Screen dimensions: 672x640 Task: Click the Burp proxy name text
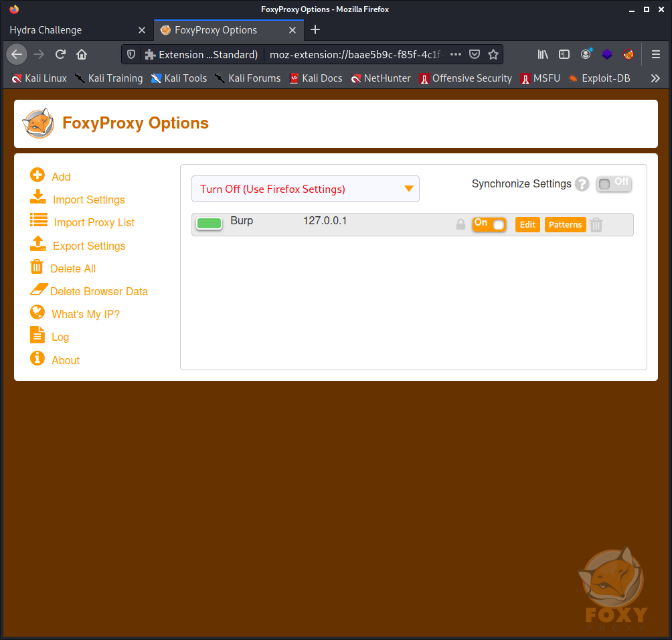point(242,221)
